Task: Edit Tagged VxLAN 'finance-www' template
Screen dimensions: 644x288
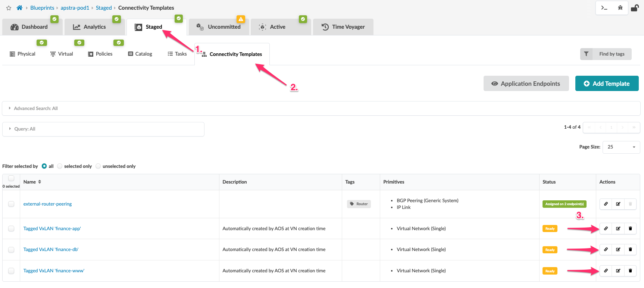Action: tap(618, 271)
